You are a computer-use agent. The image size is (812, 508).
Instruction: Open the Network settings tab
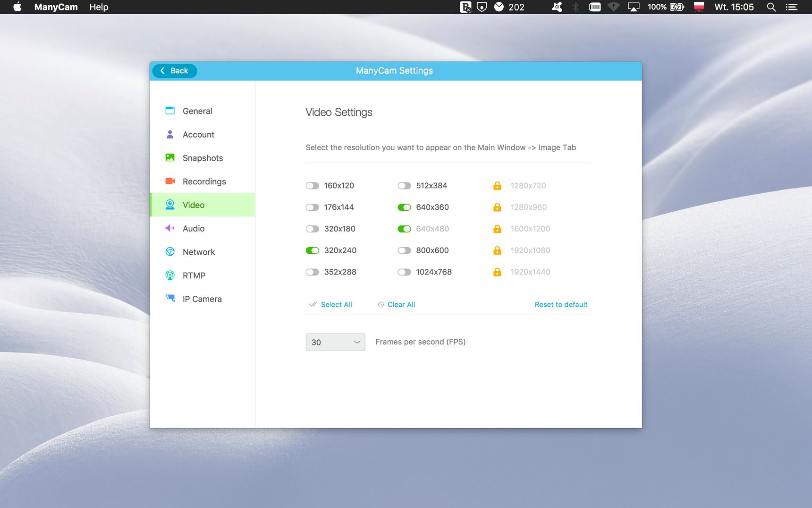tap(202, 252)
